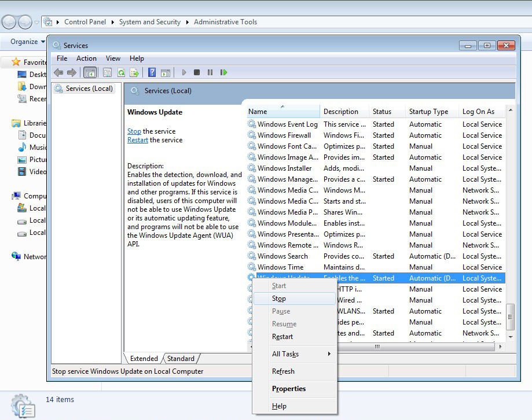Image resolution: width=532 pixels, height=420 pixels.
Task: Select the Windows Image A... service row
Action: coord(376,157)
